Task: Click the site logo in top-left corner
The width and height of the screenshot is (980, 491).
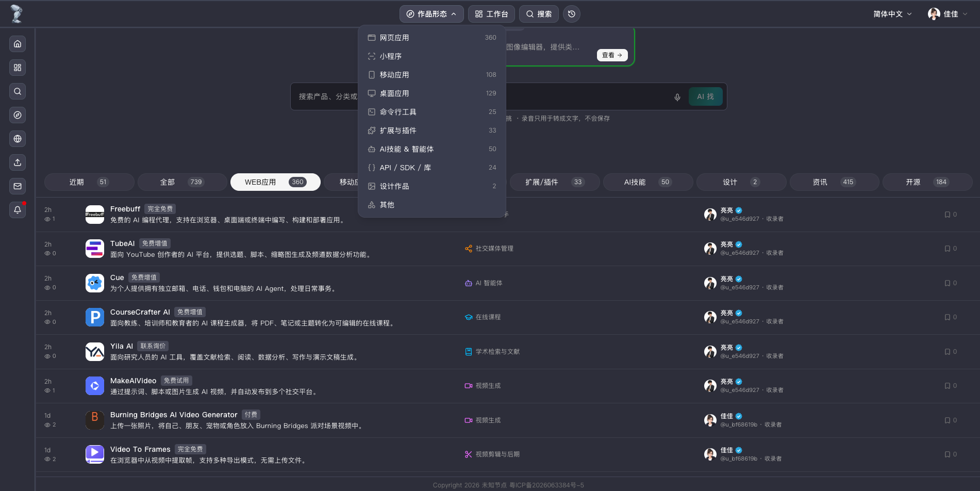Action: pyautogui.click(x=16, y=14)
